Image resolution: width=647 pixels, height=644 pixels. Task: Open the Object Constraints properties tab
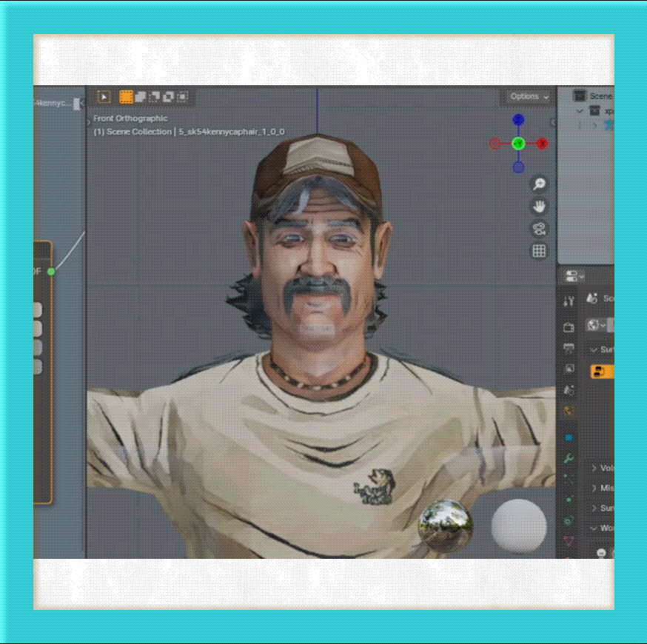click(x=569, y=520)
